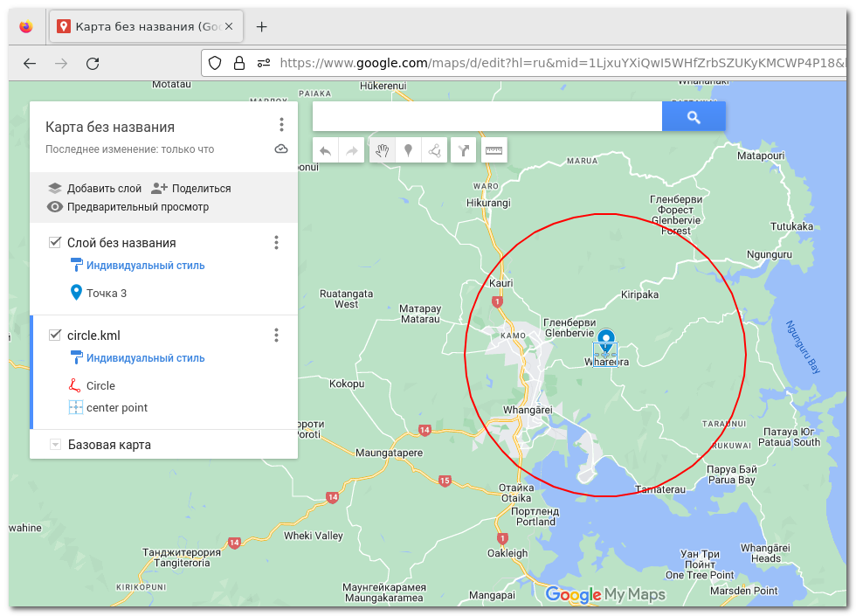Click the Google My Maps logo
Viewport: 856px width, 616px height.
(605, 594)
